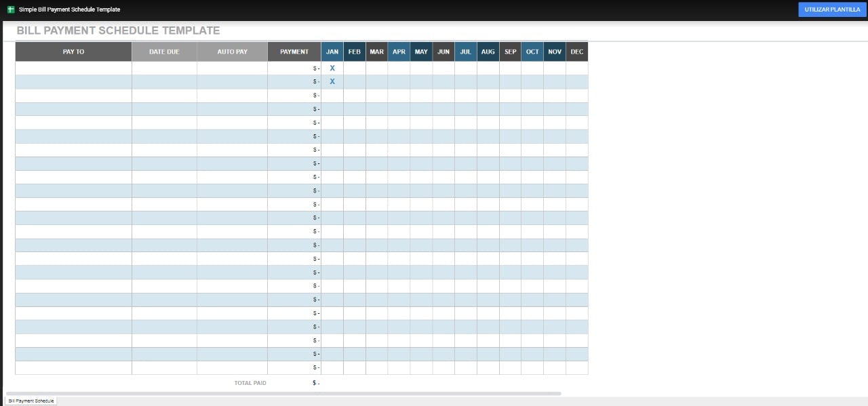Click the Simple Bill Payment Schedule Template title
This screenshot has height=406, width=868.
coord(69,9)
